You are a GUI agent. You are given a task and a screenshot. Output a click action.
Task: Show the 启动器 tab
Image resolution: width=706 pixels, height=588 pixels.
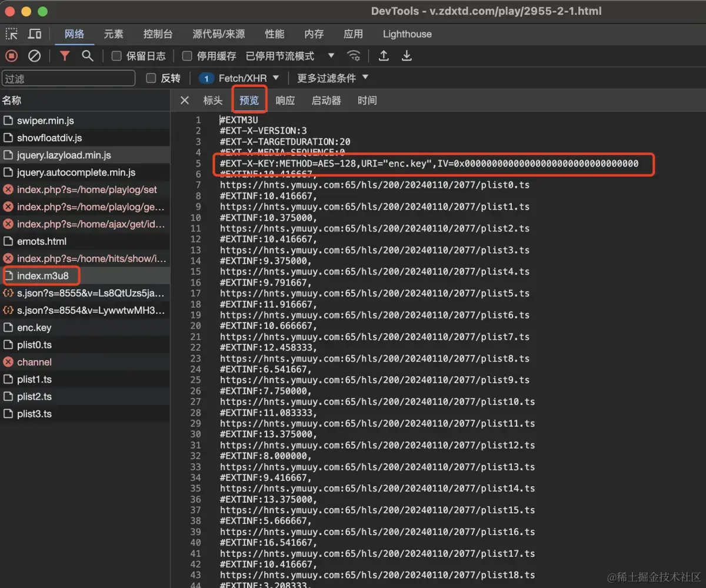(327, 100)
